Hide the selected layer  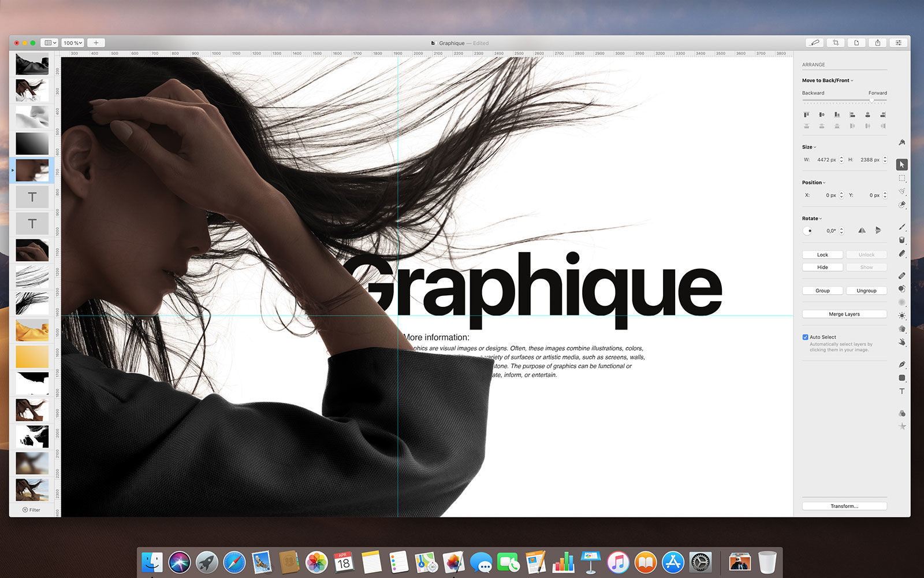tap(822, 267)
